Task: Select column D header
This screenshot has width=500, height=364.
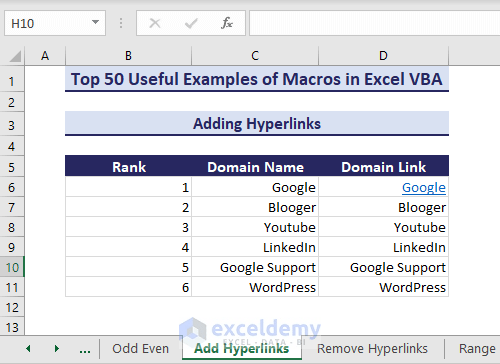Action: 383,56
